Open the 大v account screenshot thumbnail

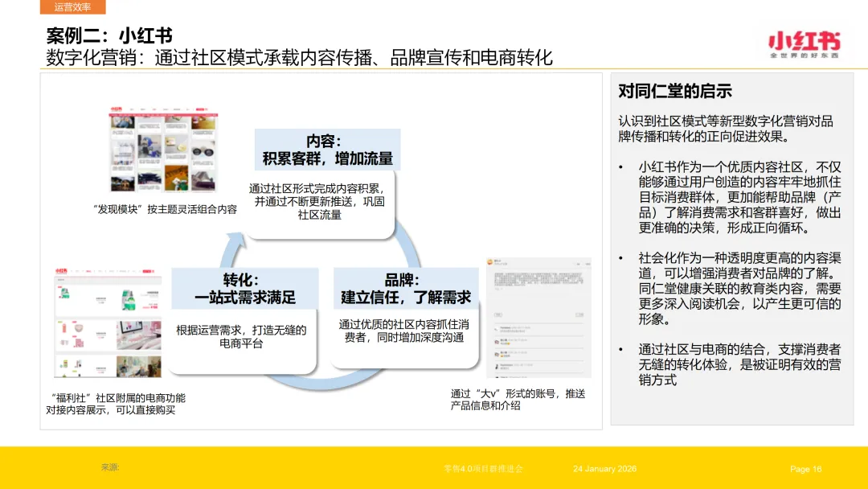click(x=538, y=318)
